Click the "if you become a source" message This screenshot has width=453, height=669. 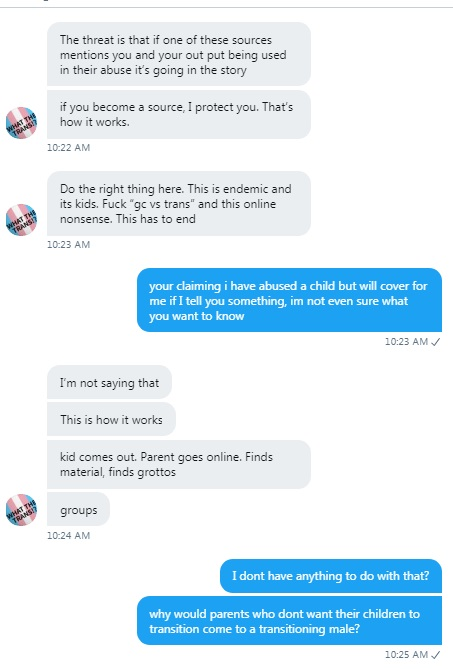click(179, 114)
